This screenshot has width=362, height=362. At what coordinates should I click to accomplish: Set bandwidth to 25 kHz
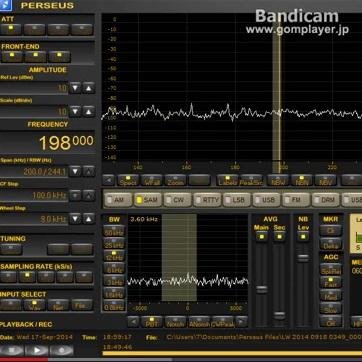pyautogui.click(x=114, y=244)
